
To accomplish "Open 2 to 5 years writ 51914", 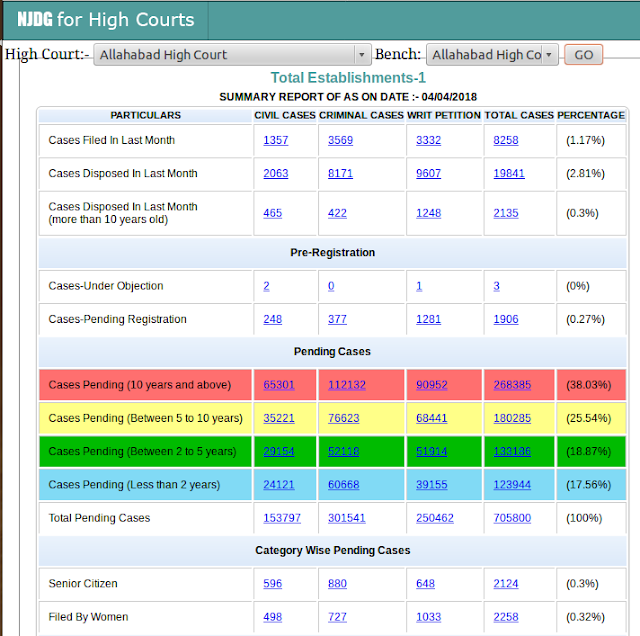I will click(x=431, y=451).
